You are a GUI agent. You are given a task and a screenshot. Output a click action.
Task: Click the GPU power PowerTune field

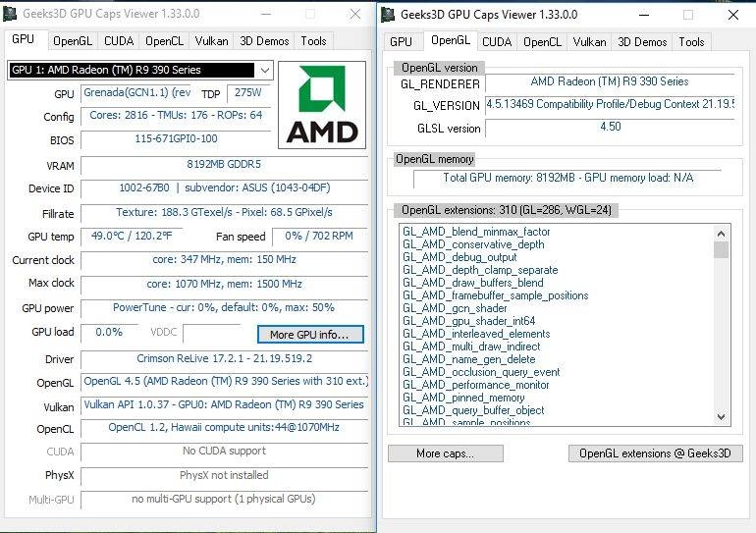[224, 308]
